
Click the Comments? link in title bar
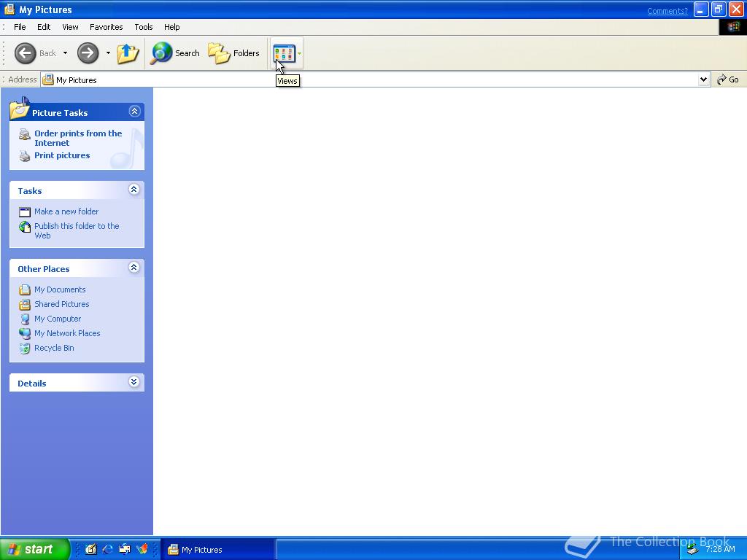tap(667, 11)
